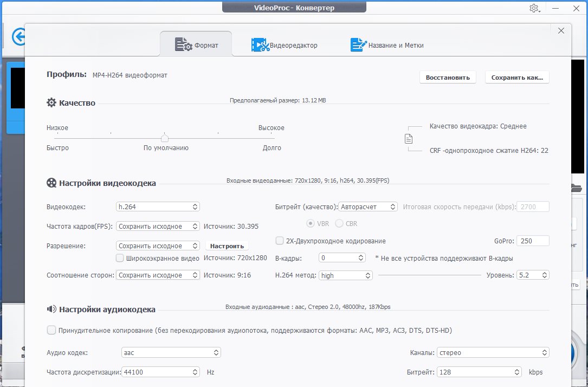Open the Каналы стерео dropdown
The width and height of the screenshot is (588, 387).
coord(493,353)
